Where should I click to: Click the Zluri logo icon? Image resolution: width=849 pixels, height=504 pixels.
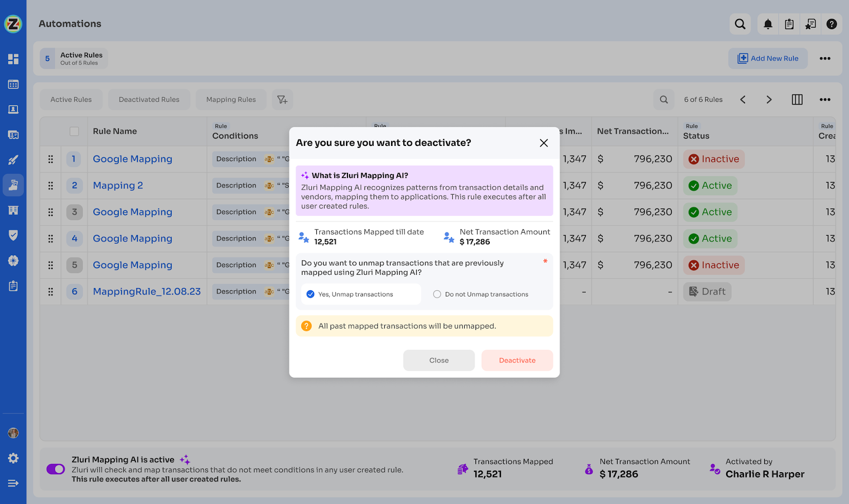pyautogui.click(x=13, y=23)
